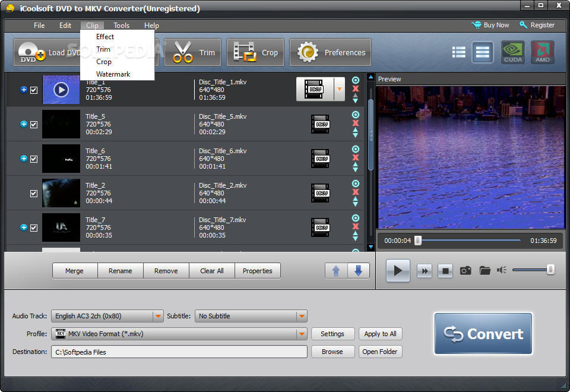The height and width of the screenshot is (392, 570).
Task: Open Properties of selected title
Action: tap(257, 271)
